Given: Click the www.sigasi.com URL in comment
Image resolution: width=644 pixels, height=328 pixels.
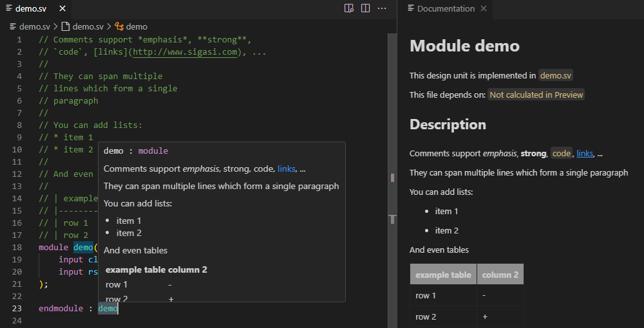Looking at the screenshot, I should 185,51.
